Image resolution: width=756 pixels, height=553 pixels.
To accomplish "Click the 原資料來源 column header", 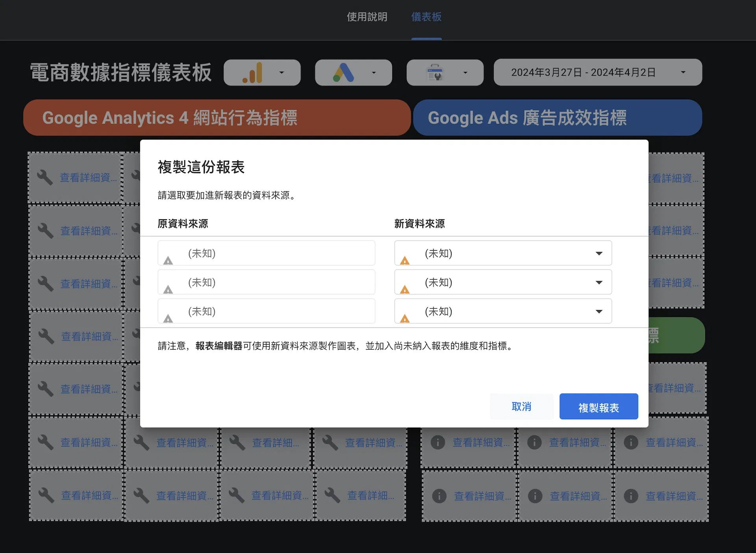I will coord(183,224).
